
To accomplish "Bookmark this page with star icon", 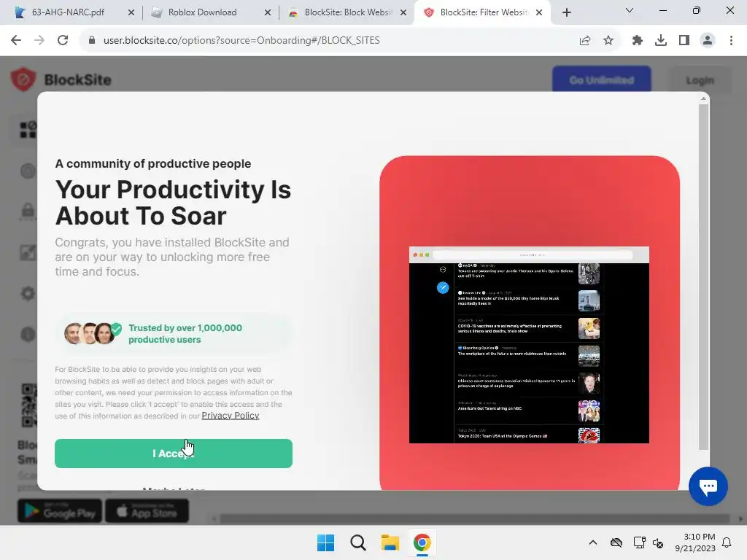I will [x=608, y=41].
